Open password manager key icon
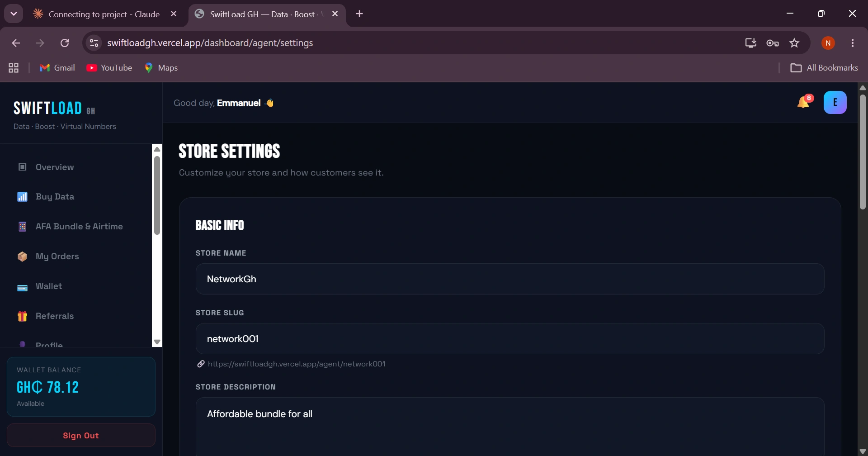Screen dimensions: 868x456 coord(773,43)
